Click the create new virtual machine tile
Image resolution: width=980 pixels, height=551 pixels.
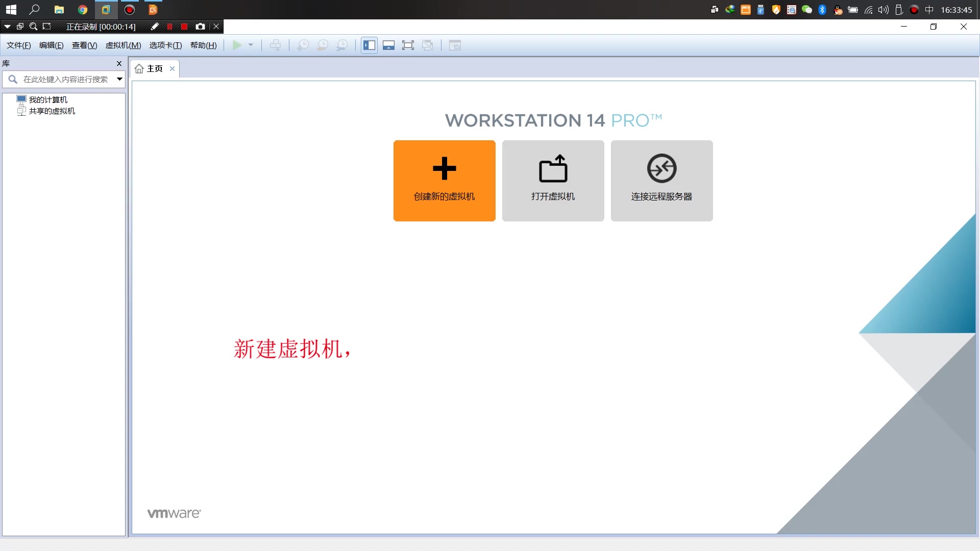pyautogui.click(x=444, y=181)
